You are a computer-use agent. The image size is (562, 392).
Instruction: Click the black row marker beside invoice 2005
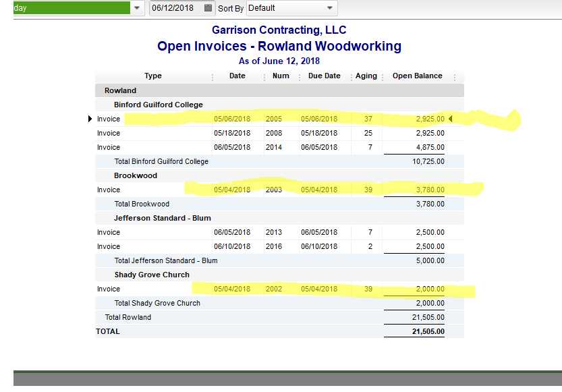tap(90, 119)
